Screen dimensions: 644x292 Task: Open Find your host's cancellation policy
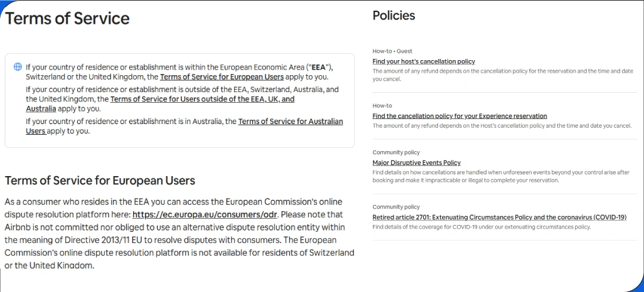point(424,61)
